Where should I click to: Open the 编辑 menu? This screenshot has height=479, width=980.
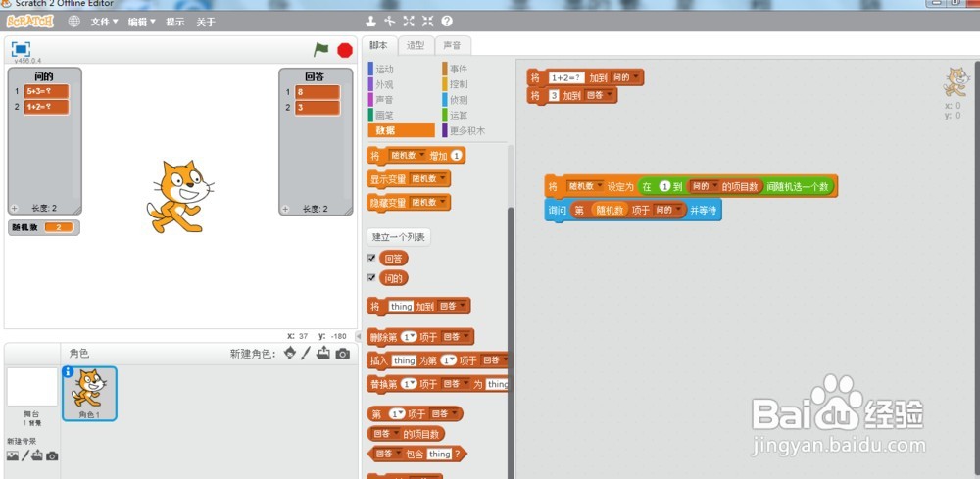point(142,22)
